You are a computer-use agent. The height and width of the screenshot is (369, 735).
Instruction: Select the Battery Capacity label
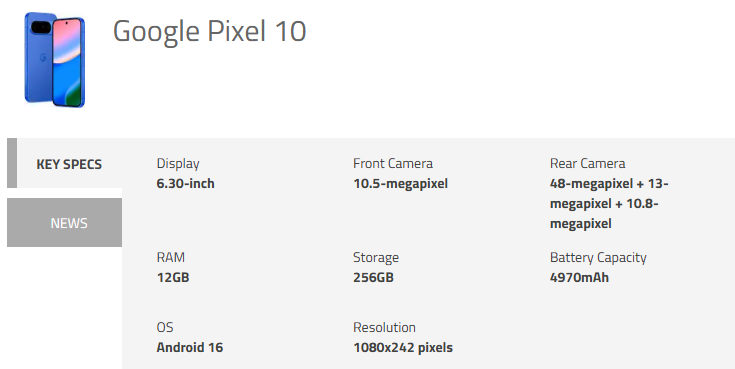tap(598, 257)
